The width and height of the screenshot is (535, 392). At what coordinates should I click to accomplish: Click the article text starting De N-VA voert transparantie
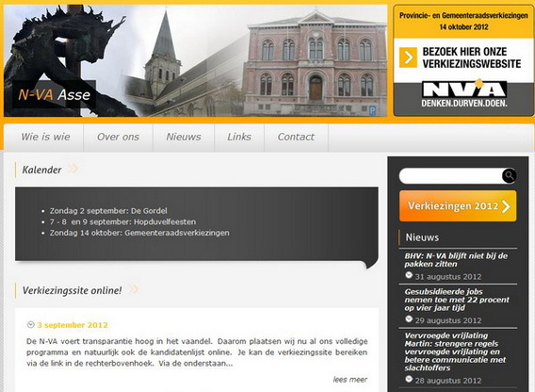(x=197, y=352)
